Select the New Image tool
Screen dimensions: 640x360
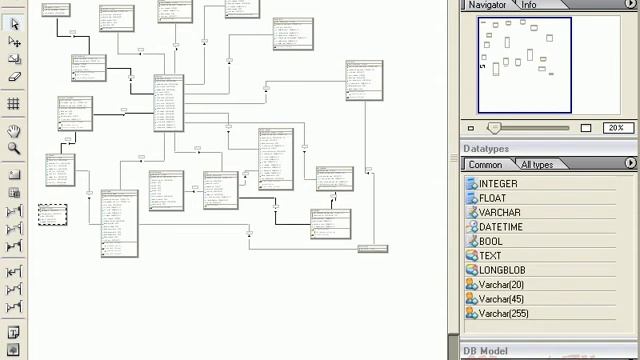click(13, 350)
